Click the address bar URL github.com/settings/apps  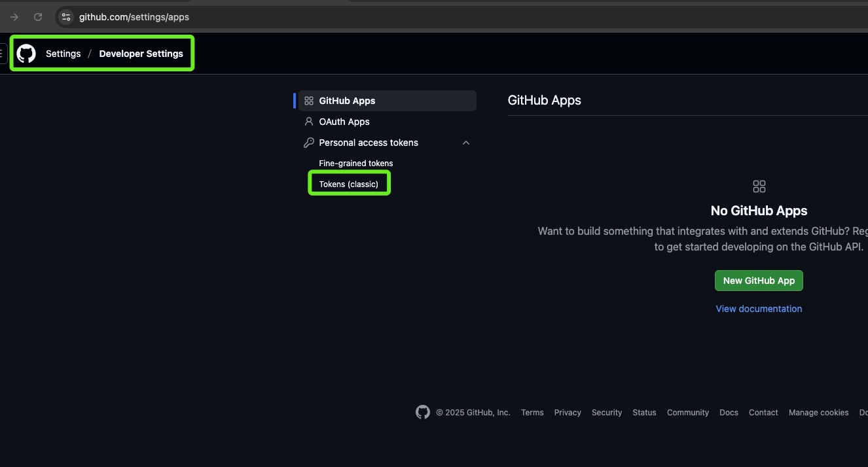[x=134, y=17]
